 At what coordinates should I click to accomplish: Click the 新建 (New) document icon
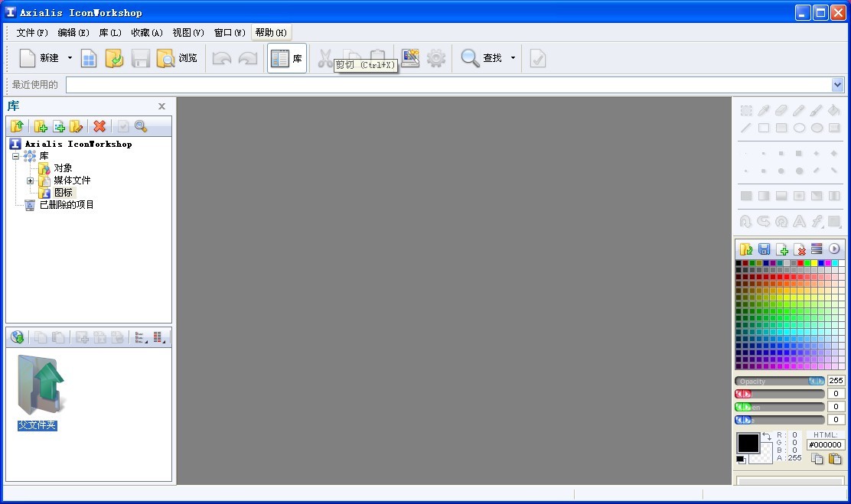28,59
